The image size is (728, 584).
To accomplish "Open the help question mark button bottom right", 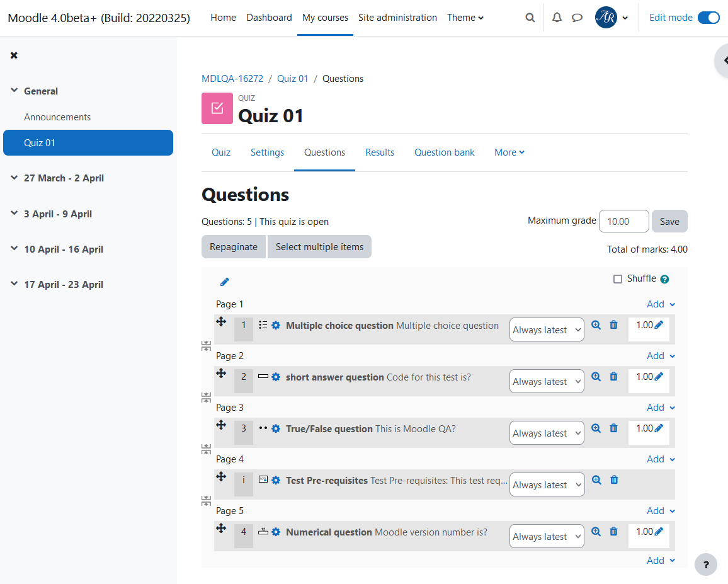I will [x=706, y=564].
